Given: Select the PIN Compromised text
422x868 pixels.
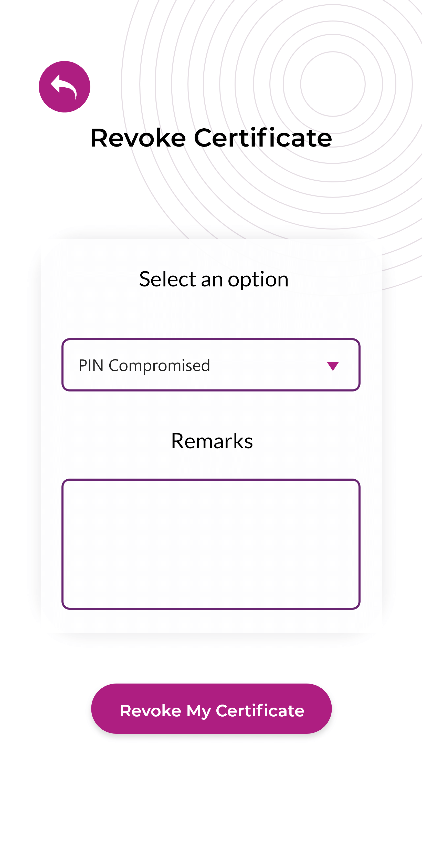Looking at the screenshot, I should click(144, 365).
